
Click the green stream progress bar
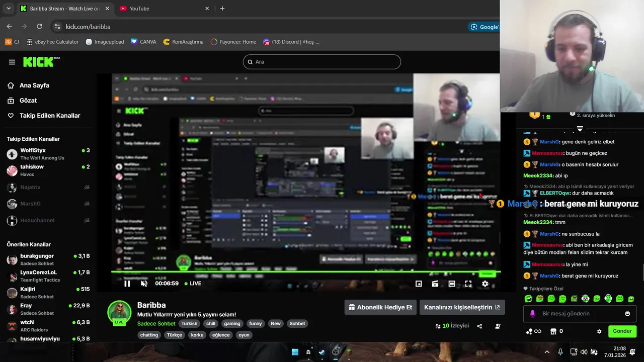[x=306, y=271]
